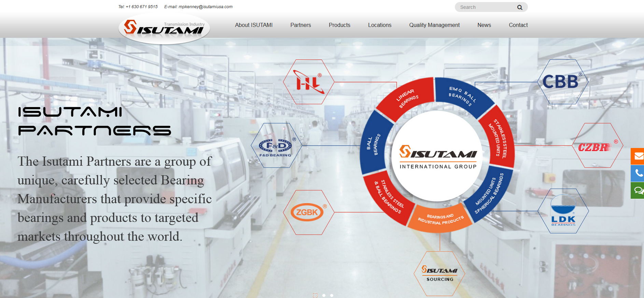
Task: Open the Quality Management menu item
Action: point(434,25)
